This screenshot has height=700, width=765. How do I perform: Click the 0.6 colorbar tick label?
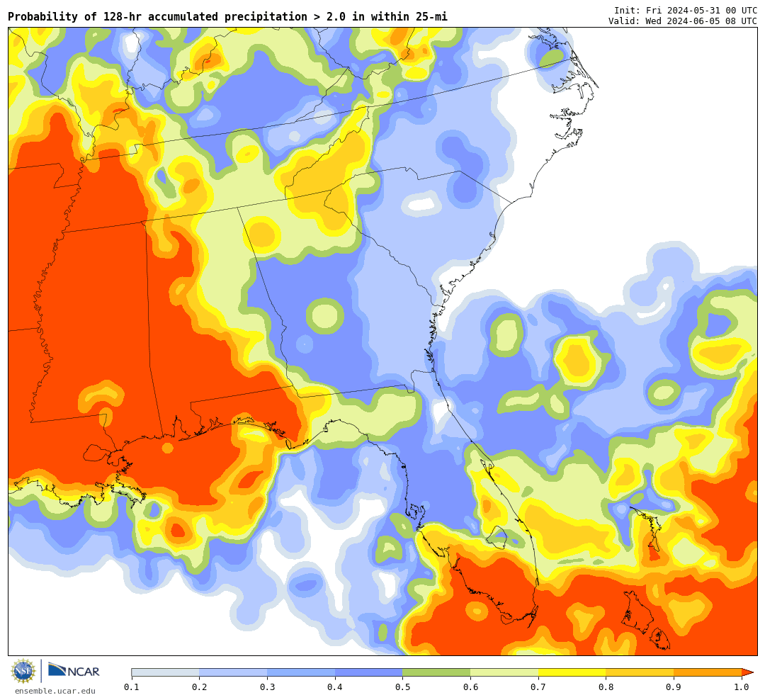coord(471,687)
